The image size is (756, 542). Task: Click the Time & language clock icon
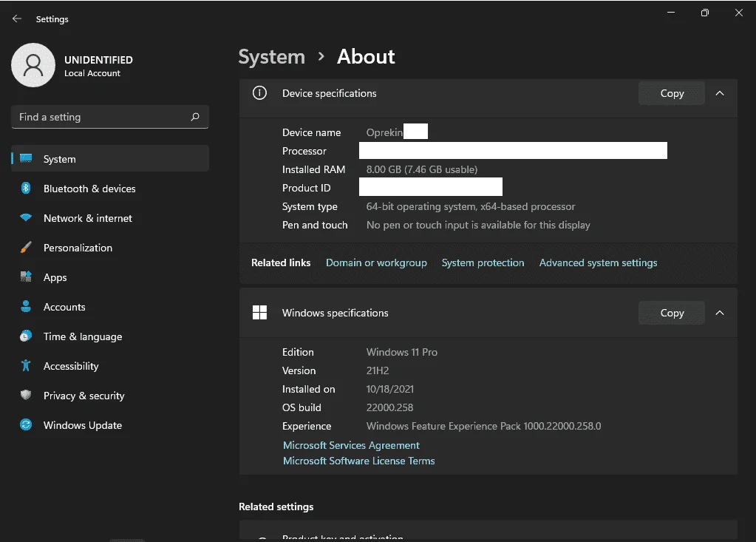[26, 336]
